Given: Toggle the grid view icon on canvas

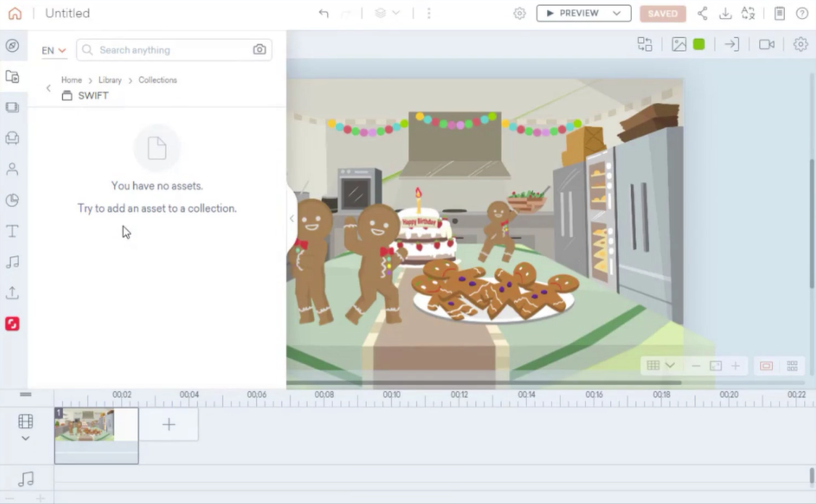Looking at the screenshot, I should [x=653, y=365].
